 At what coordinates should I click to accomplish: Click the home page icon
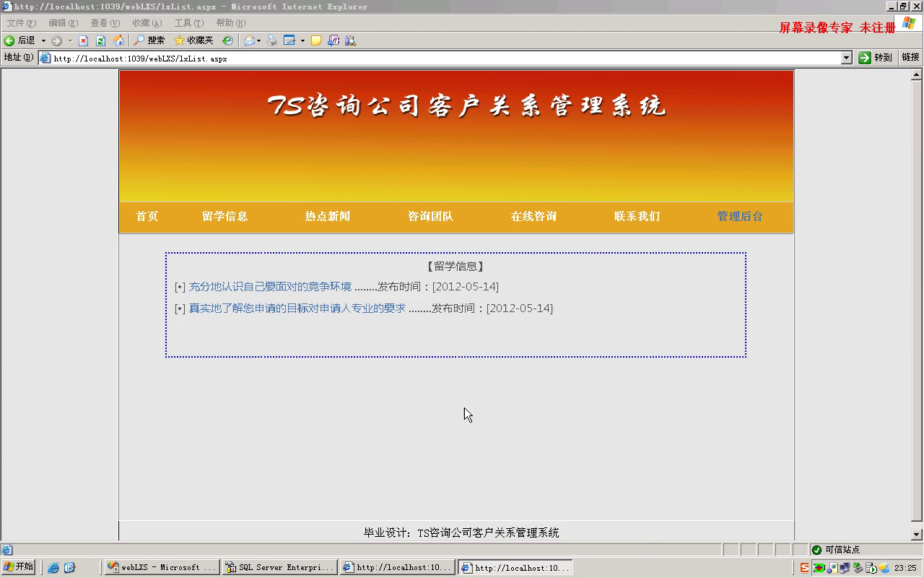tap(118, 40)
